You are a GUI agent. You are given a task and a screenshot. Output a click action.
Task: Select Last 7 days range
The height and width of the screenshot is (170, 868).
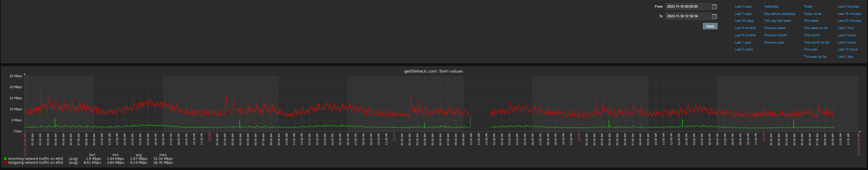point(743,14)
